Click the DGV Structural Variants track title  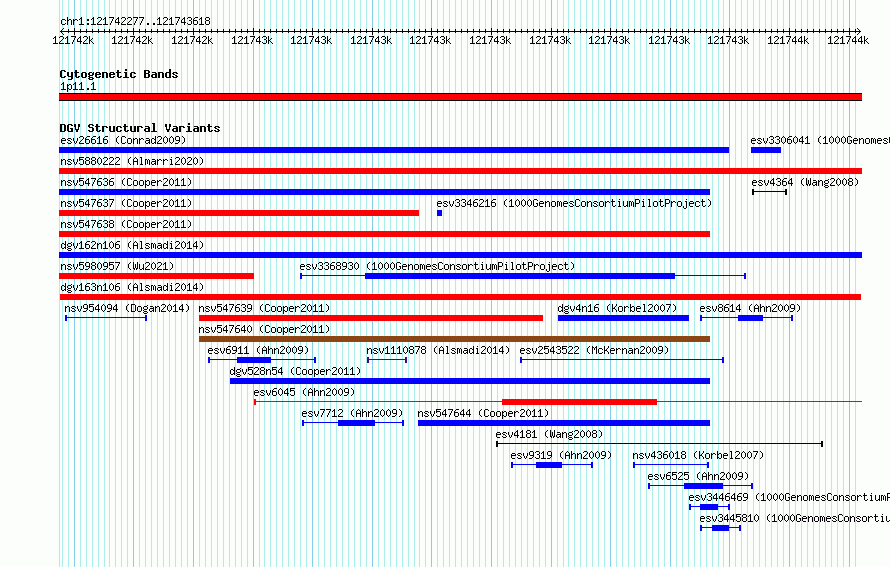pyautogui.click(x=140, y=128)
